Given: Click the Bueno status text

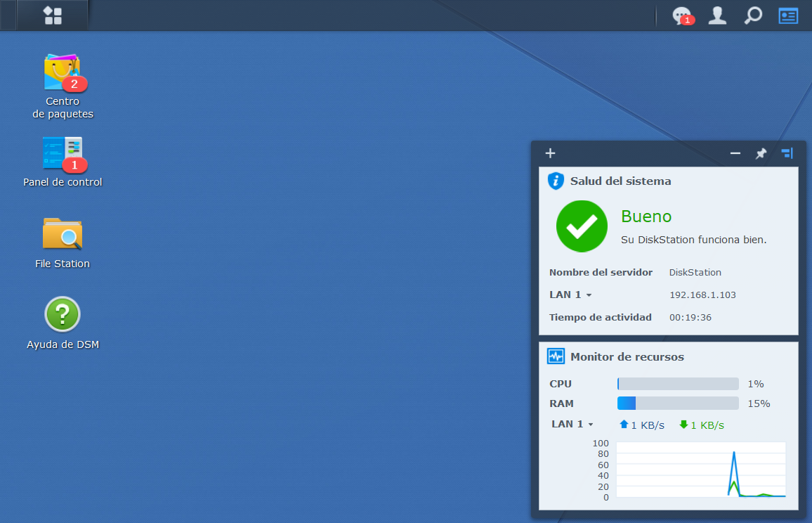Looking at the screenshot, I should point(646,216).
